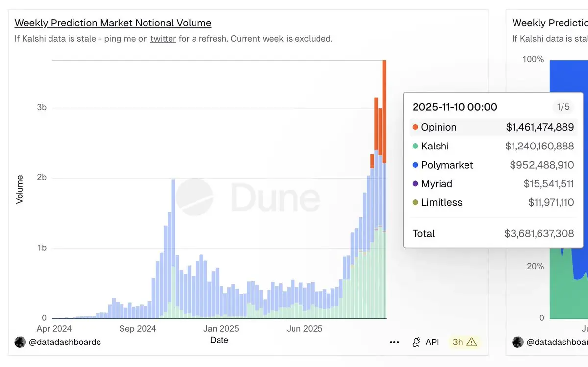Open the Weekly Prediction Market Notional Volume title link
Image resolution: width=588 pixels, height=367 pixels.
pos(113,23)
